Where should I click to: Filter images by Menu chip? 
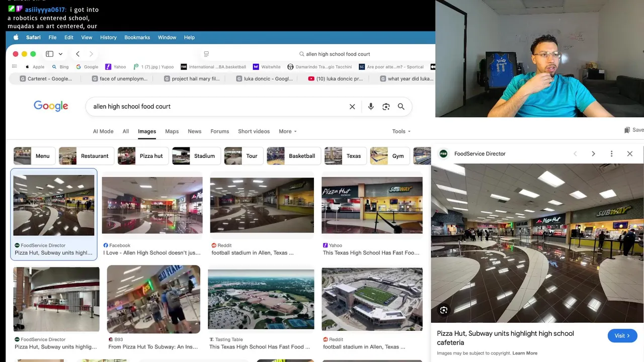click(x=34, y=156)
